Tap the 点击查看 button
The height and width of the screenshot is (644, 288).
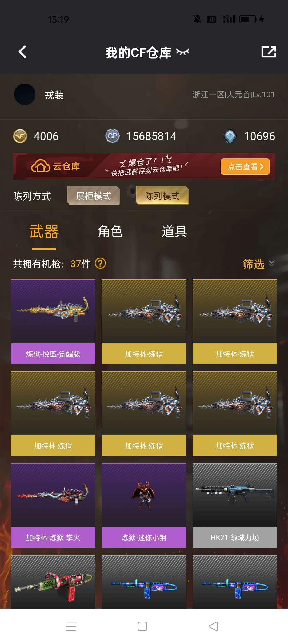click(x=245, y=167)
